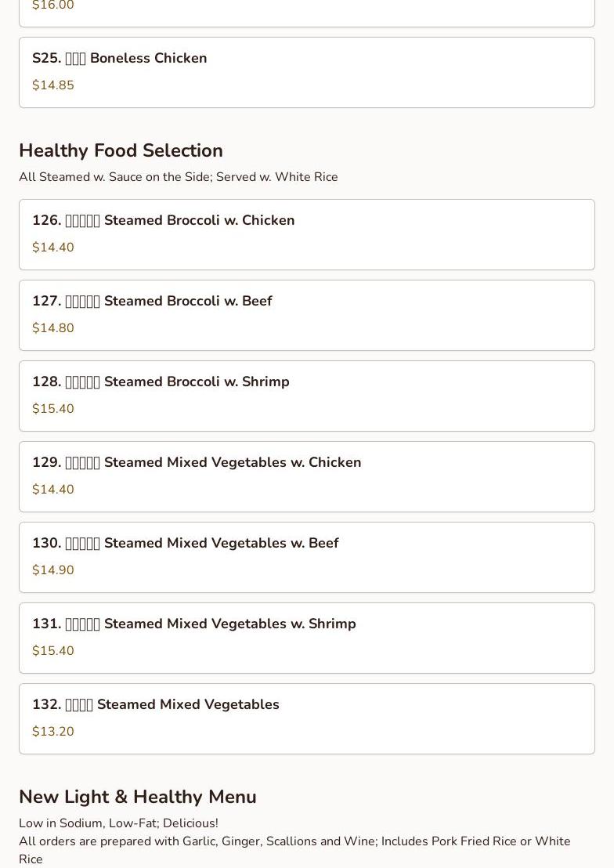Click the $14.85 Boneless Chicken price
614x868 pixels.
click(x=53, y=85)
